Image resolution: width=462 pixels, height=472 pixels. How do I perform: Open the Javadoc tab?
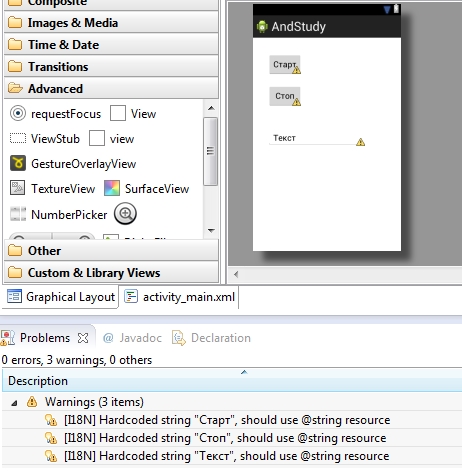(x=132, y=338)
